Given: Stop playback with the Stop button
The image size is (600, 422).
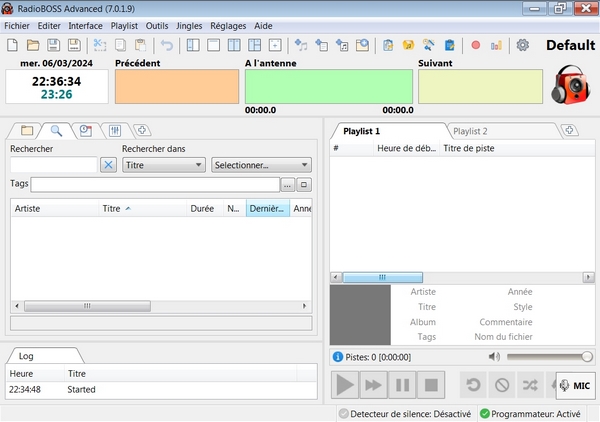Looking at the screenshot, I should 431,385.
